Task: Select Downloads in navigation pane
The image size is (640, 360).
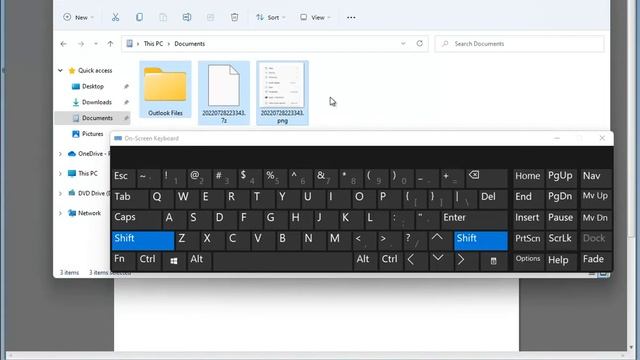Action: click(97, 102)
